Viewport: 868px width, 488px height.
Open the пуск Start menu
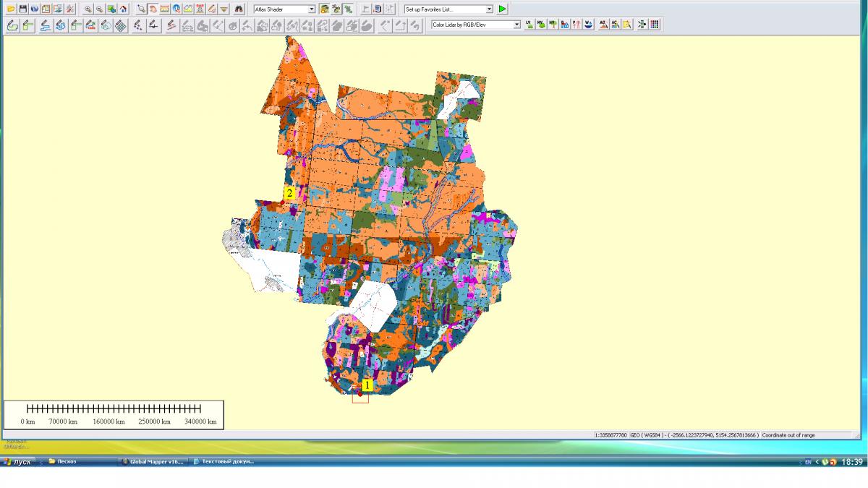pos(17,461)
